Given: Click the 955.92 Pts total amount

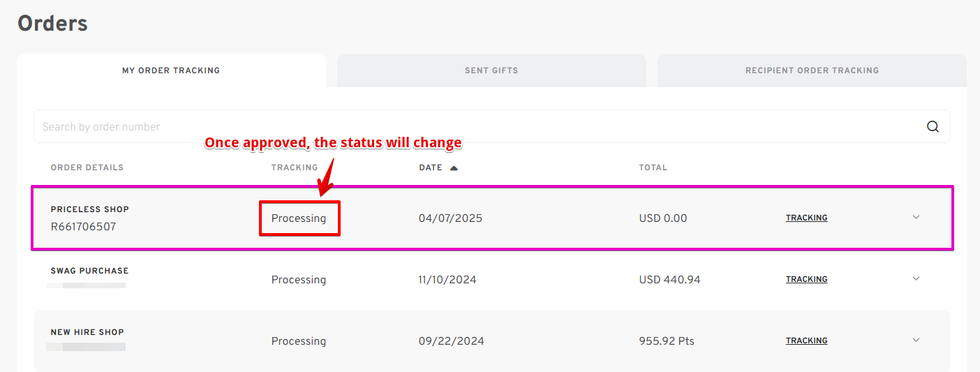Looking at the screenshot, I should click(667, 341).
